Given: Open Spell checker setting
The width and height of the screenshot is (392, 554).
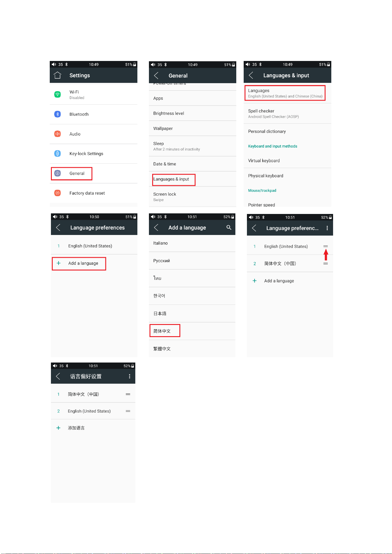Looking at the screenshot, I should pos(287,114).
